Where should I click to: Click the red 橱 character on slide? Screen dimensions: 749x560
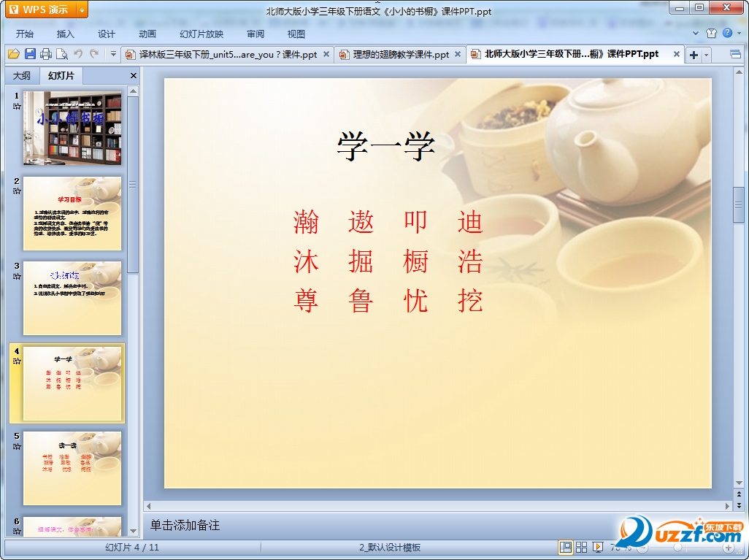415,261
